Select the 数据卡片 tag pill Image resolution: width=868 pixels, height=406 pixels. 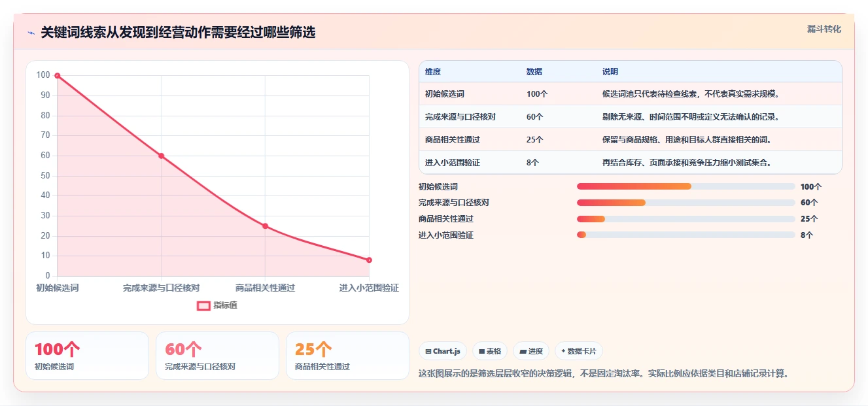tap(579, 351)
